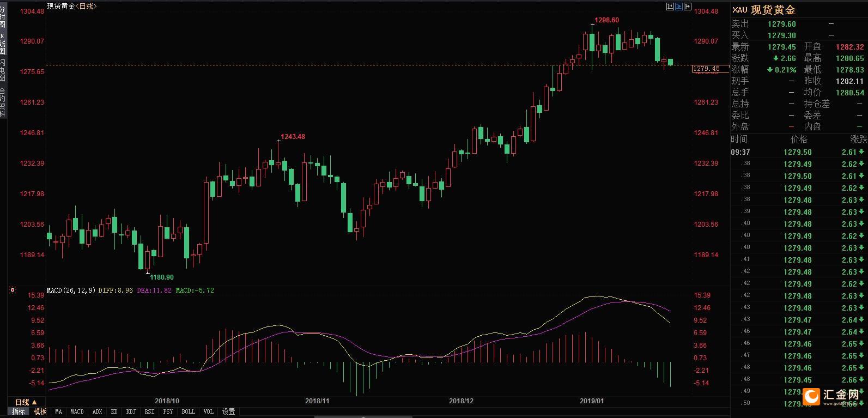
Task: Apply the ADX indicator
Action: tap(97, 411)
